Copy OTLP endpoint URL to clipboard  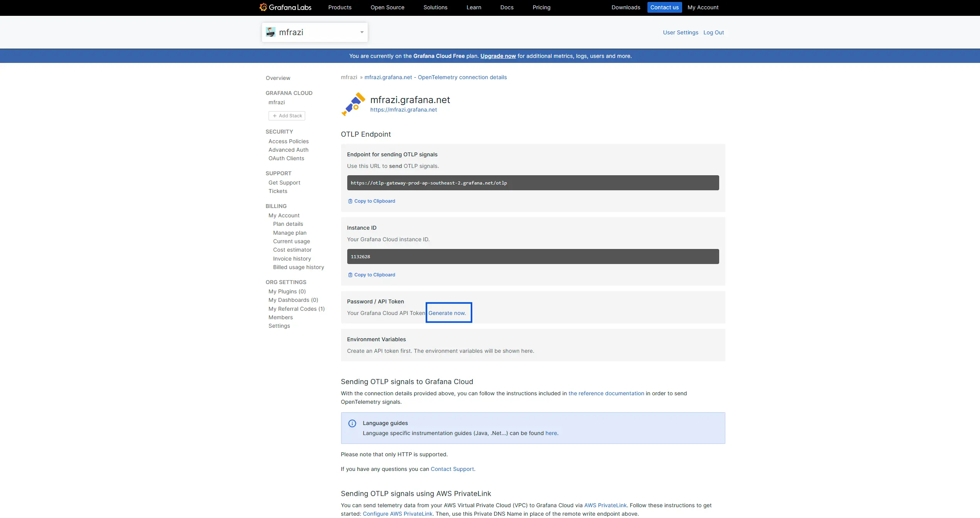[x=372, y=201]
